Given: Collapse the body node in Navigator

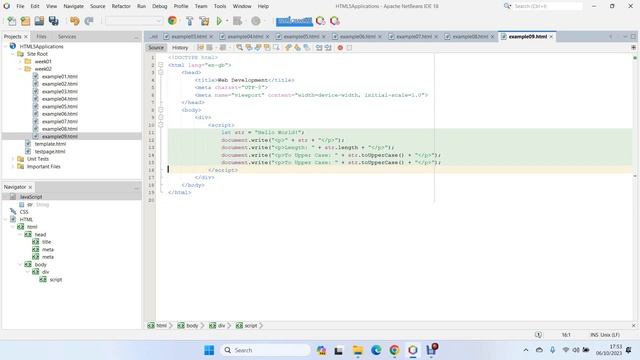Looking at the screenshot, I should [x=20, y=265].
